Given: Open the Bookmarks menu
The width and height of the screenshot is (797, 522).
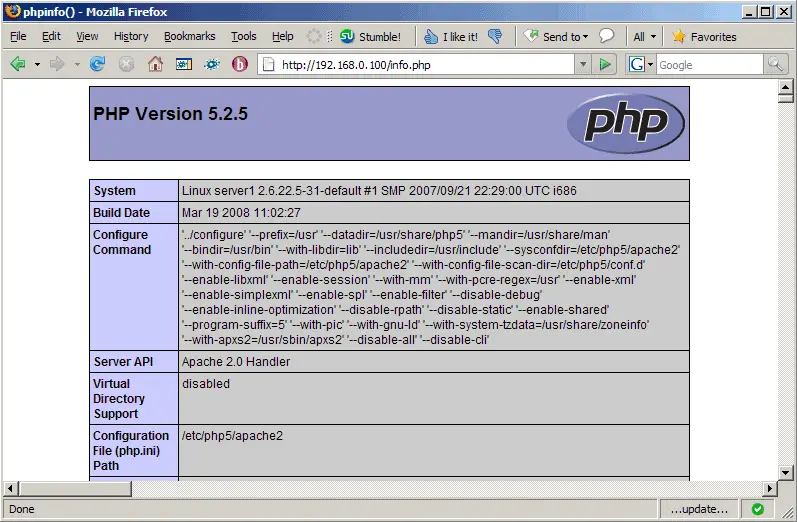Looking at the screenshot, I should (x=190, y=36).
